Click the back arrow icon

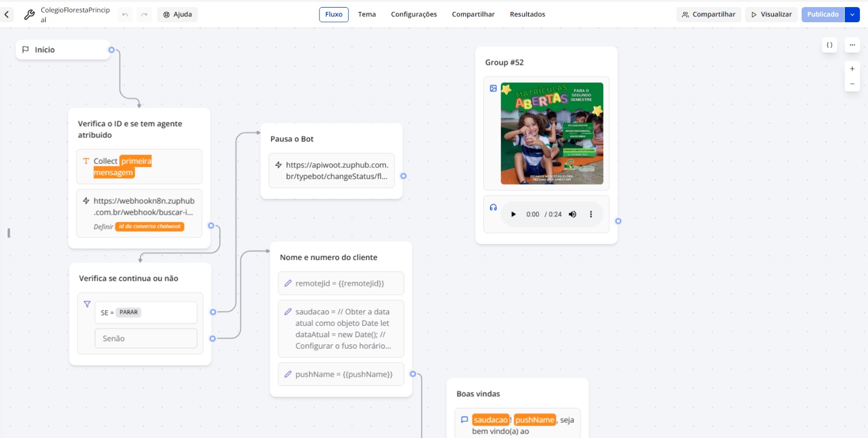pos(7,15)
